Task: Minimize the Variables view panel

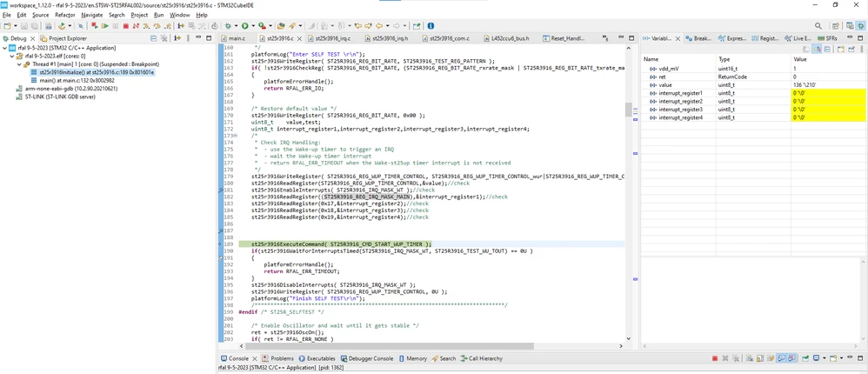Action: (850, 37)
